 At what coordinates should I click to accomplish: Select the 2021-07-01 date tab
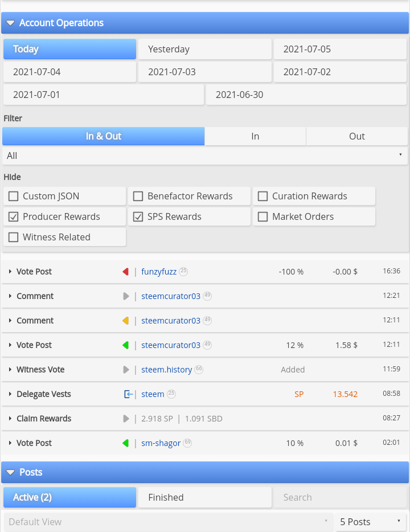(104, 95)
